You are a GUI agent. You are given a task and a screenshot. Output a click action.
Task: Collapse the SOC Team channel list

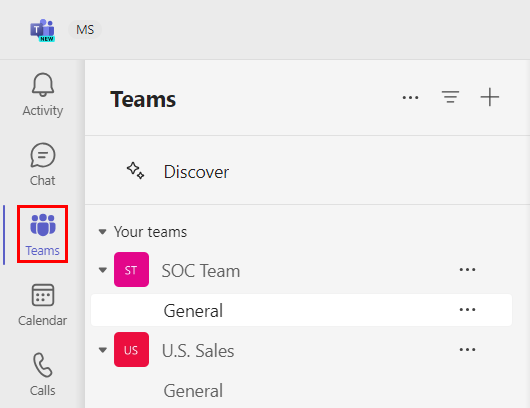click(102, 270)
